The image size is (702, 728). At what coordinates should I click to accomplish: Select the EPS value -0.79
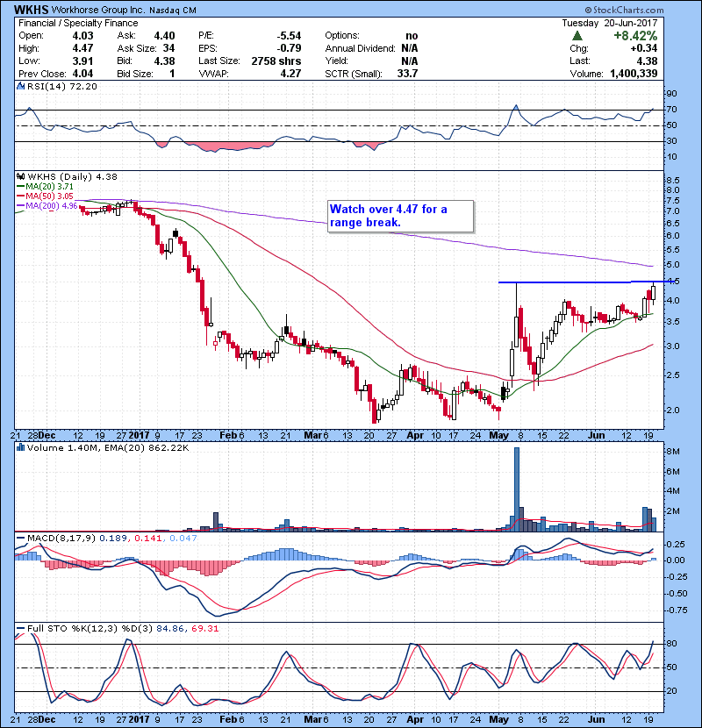pos(289,48)
